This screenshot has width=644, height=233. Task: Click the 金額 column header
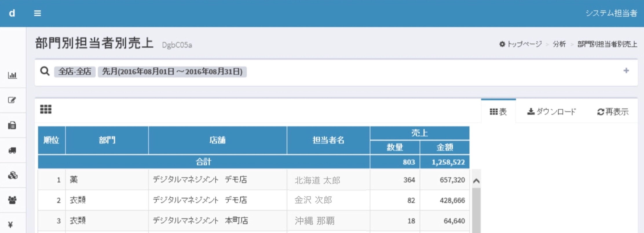click(x=445, y=147)
